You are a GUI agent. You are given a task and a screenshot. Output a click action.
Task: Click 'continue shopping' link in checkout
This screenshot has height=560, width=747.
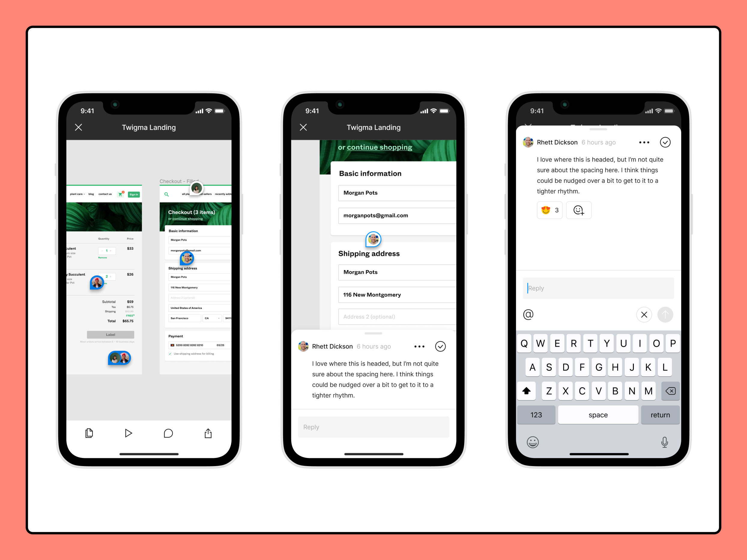380,147
